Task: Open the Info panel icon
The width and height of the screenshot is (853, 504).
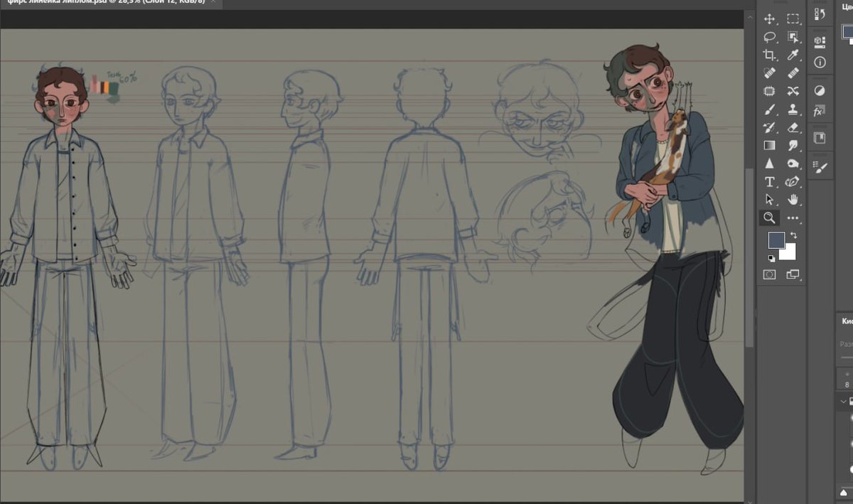Action: [x=820, y=63]
